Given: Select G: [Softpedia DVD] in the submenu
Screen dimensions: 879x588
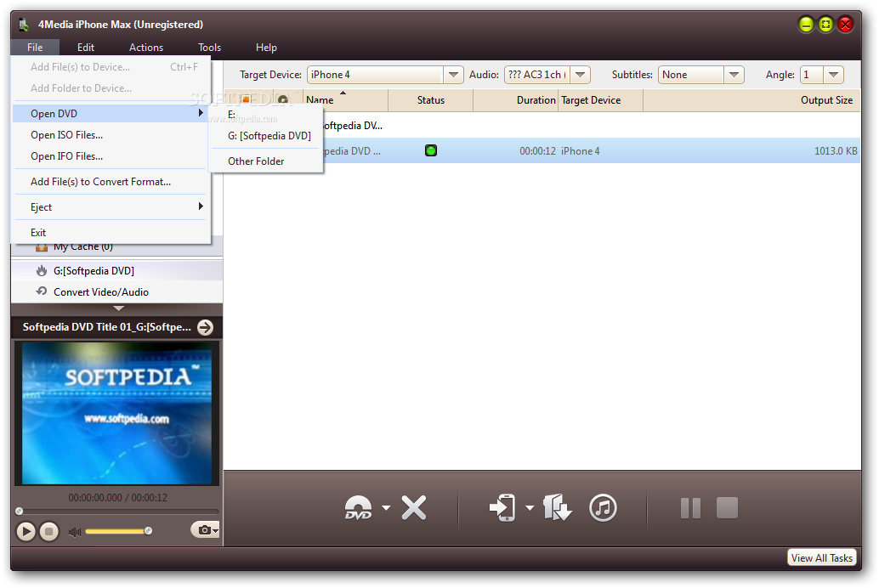Looking at the screenshot, I should [266, 136].
